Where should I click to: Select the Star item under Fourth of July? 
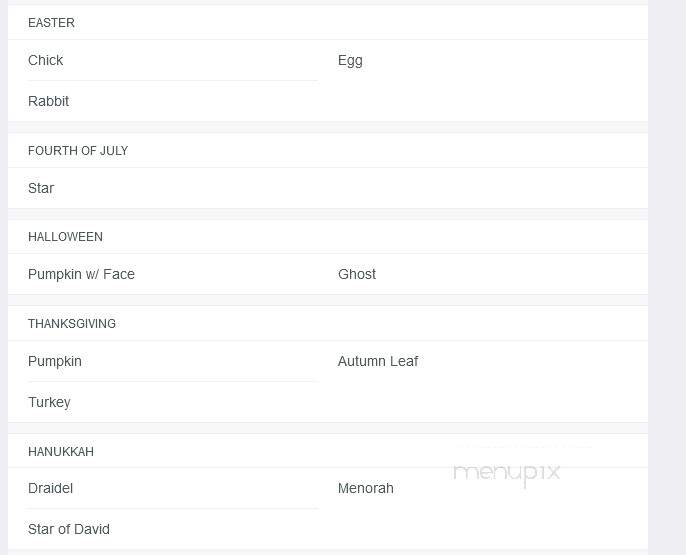coord(41,188)
